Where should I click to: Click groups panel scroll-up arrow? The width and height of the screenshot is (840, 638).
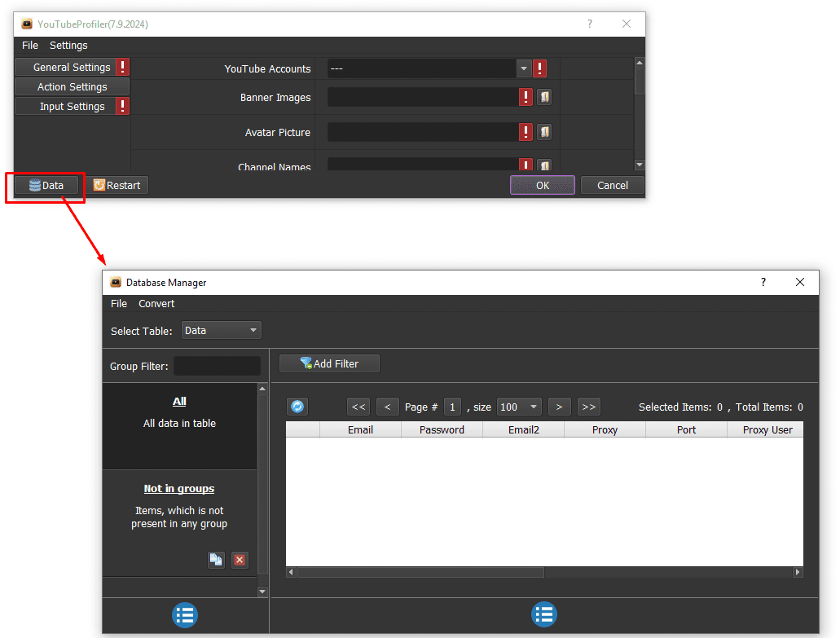(262, 389)
